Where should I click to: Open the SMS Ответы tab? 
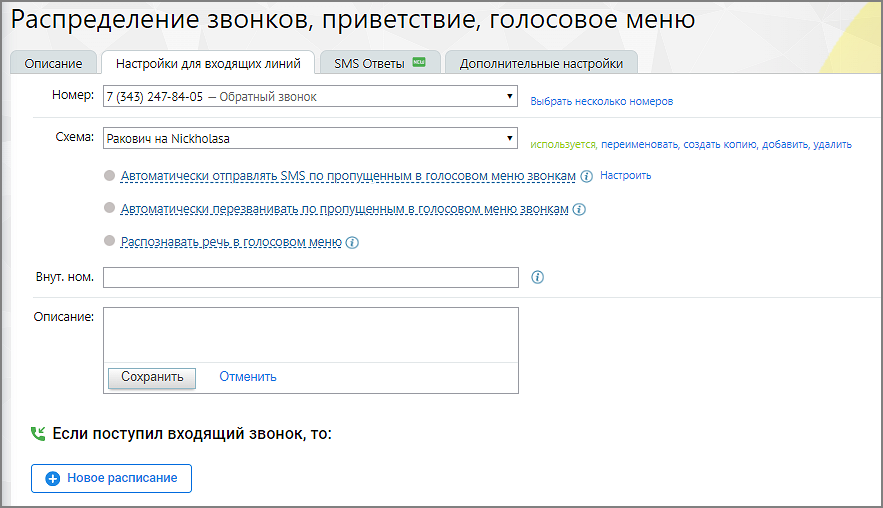[x=380, y=63]
